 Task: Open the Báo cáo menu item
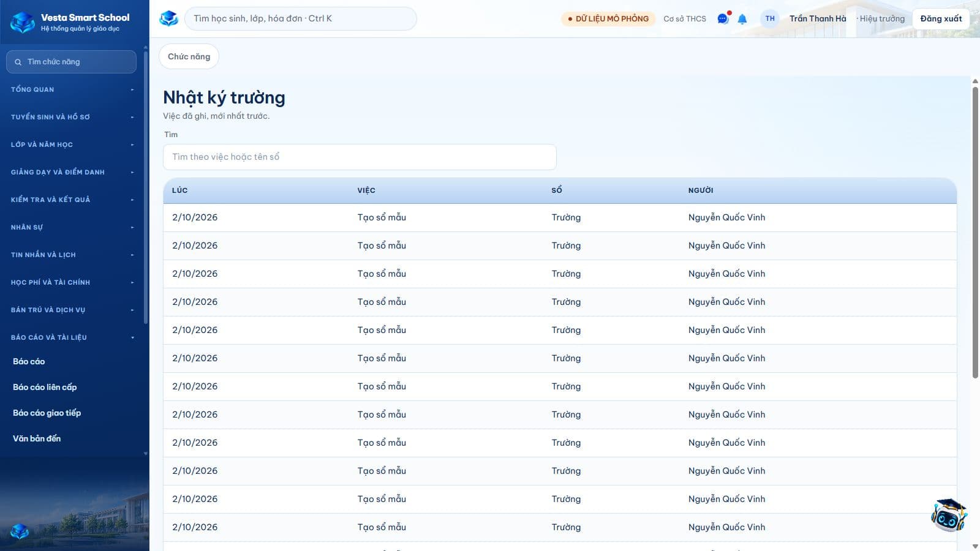[29, 361]
